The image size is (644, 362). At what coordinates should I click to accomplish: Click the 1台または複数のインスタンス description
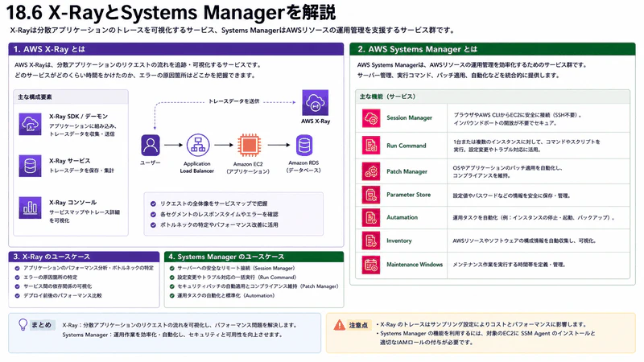(x=526, y=146)
